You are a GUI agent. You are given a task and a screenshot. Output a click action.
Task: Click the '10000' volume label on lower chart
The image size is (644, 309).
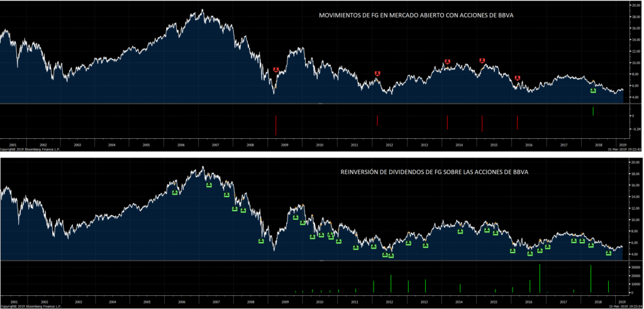tap(637, 284)
